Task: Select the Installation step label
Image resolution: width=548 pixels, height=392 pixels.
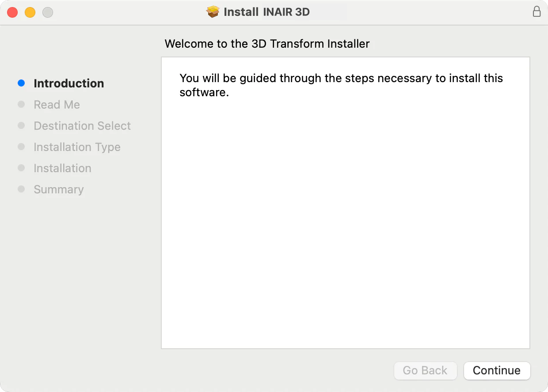Action: tap(62, 168)
